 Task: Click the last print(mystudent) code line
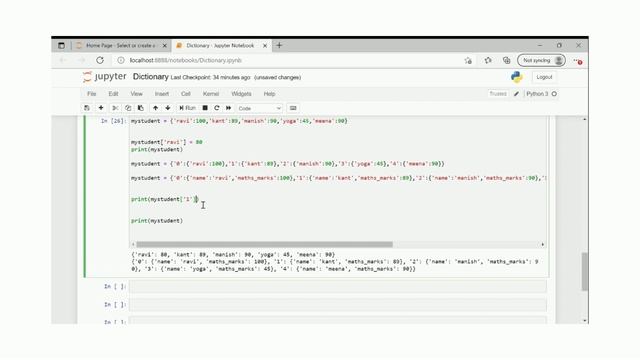tap(157, 221)
